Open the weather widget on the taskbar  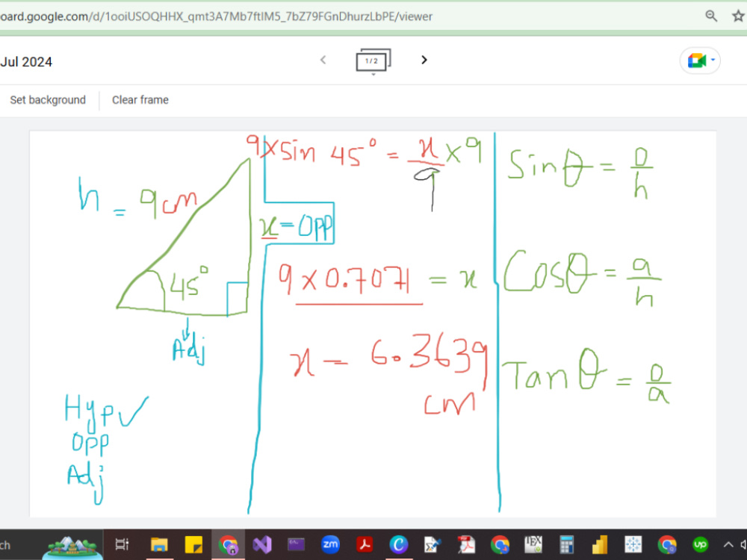pyautogui.click(x=71, y=545)
